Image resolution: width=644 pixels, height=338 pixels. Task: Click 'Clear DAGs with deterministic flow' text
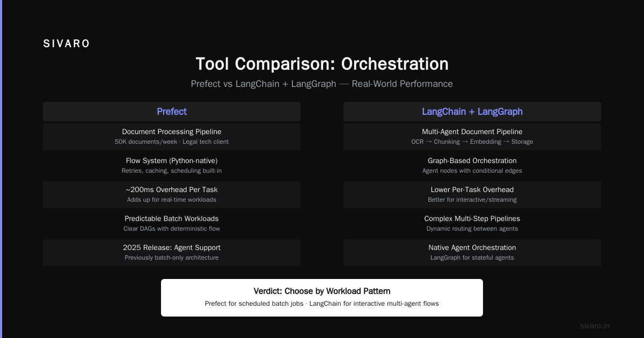click(x=172, y=229)
